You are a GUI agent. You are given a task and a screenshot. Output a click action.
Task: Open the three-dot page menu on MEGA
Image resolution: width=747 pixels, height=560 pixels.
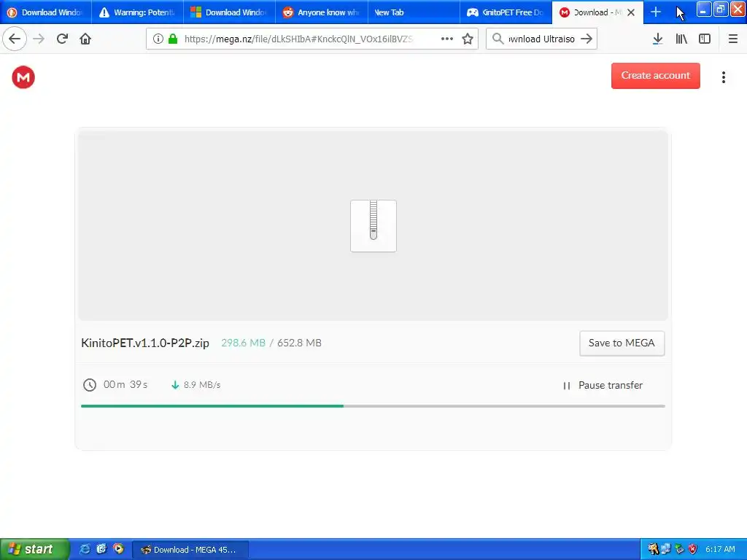click(x=723, y=77)
